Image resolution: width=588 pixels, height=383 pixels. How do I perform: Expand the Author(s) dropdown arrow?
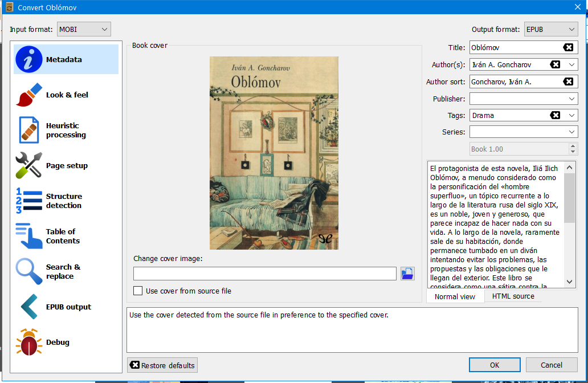click(571, 64)
